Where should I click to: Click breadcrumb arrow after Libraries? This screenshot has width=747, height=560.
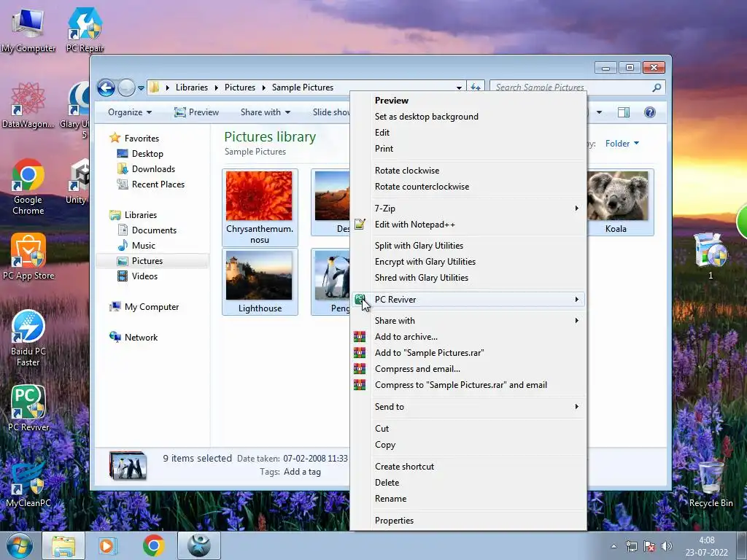216,87
